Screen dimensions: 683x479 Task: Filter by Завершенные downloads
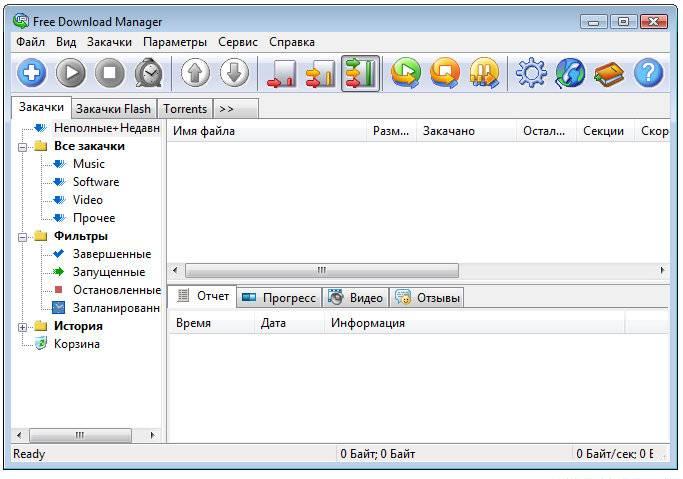click(x=112, y=254)
